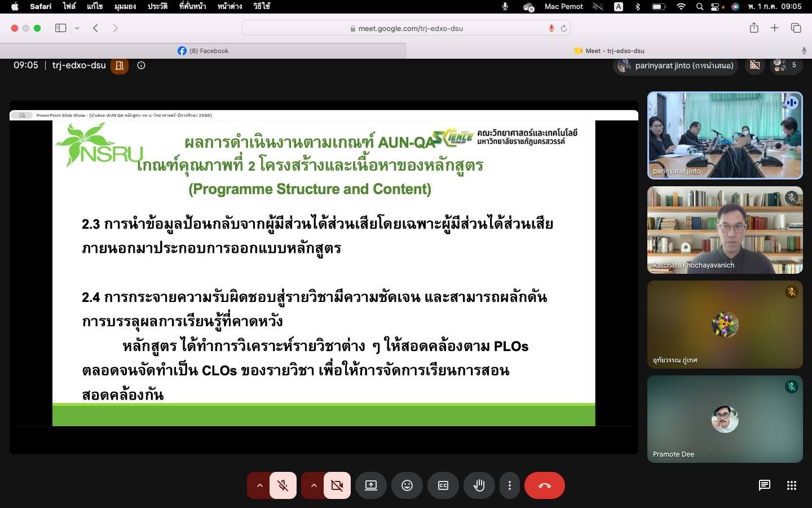Viewport: 812px width, 508px height.
Task: Open the มุมมอง menu
Action: click(x=125, y=6)
